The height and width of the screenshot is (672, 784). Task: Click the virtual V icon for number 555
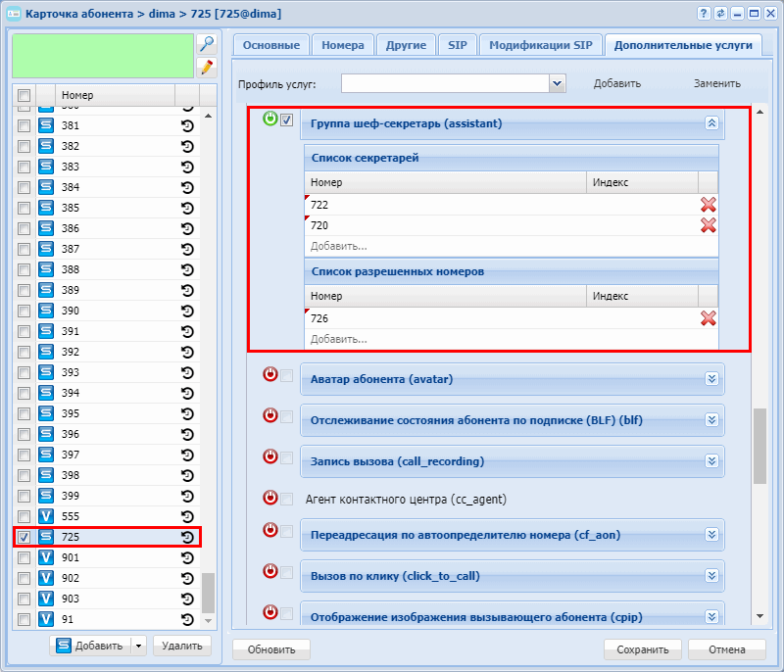(46, 516)
